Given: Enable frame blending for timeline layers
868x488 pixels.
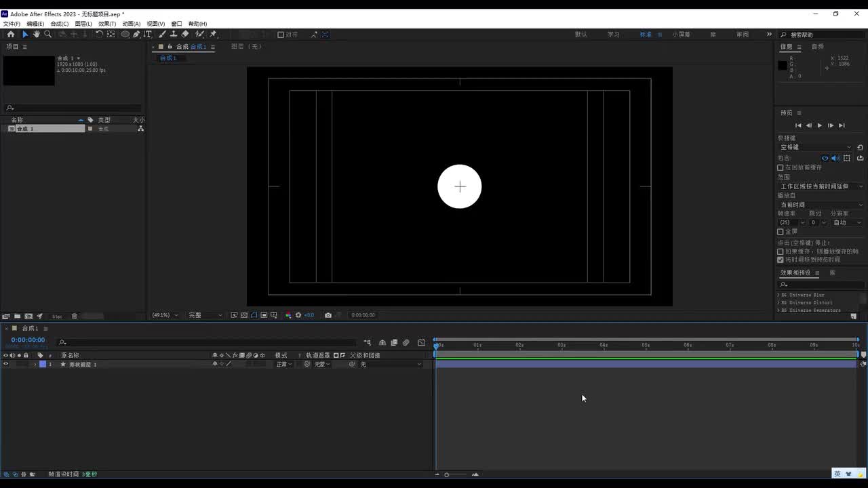Looking at the screenshot, I should (x=394, y=342).
